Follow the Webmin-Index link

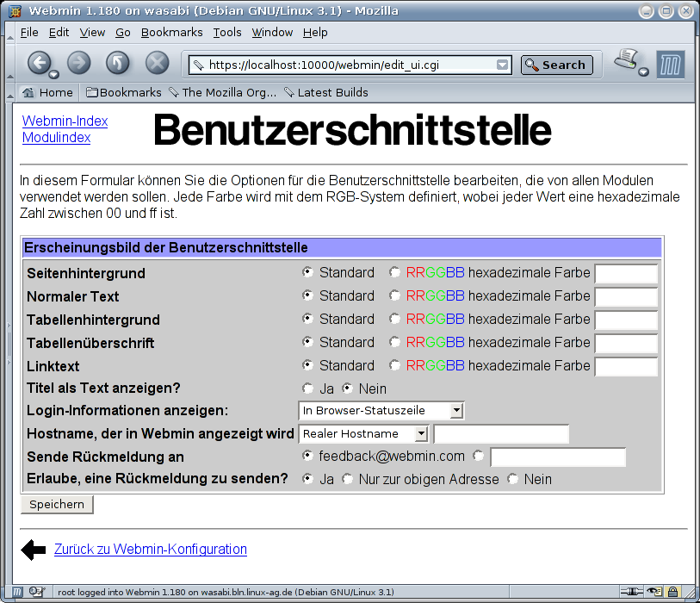[x=65, y=121]
